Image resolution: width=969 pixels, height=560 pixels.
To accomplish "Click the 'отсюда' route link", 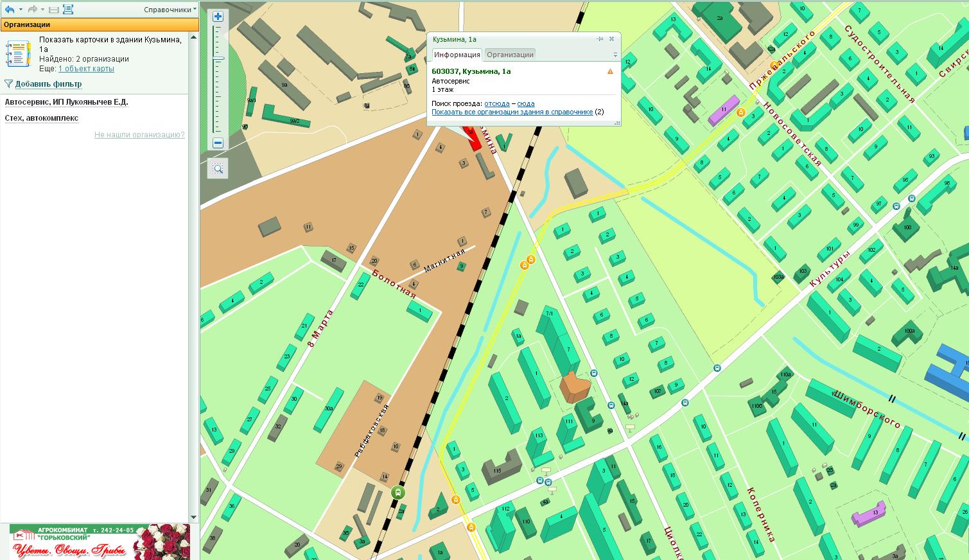I will tap(496, 103).
